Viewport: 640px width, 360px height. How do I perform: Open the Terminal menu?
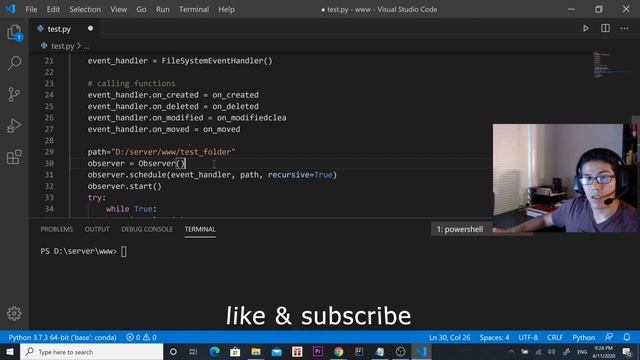tap(194, 9)
